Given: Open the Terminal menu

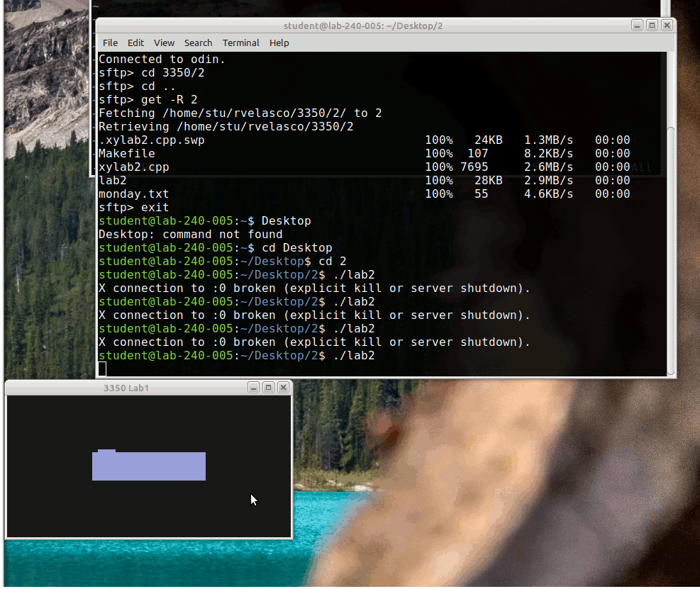Looking at the screenshot, I should coord(240,43).
